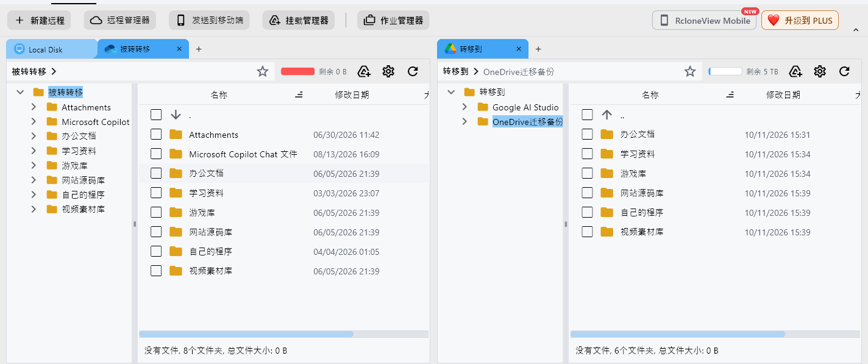Screen dimensions: 868x364
Task: Click the left pane red storage usage bar
Action: tap(297, 71)
